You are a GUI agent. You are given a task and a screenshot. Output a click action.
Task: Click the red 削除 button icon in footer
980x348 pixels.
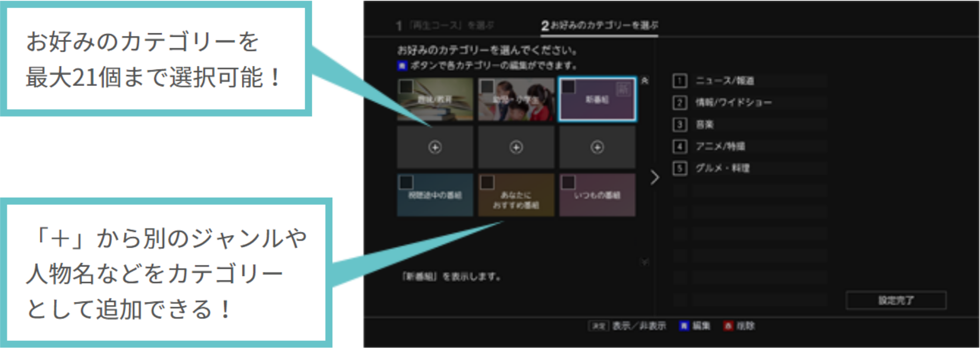pyautogui.click(x=728, y=326)
